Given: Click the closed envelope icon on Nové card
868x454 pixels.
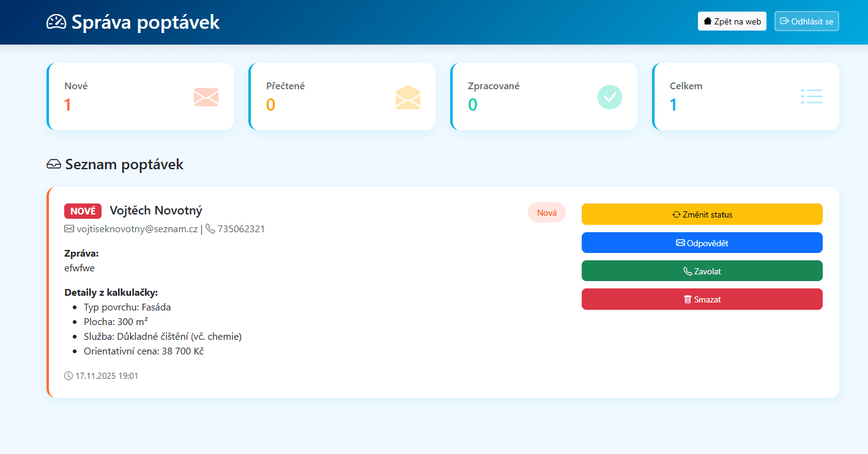Looking at the screenshot, I should point(206,97).
